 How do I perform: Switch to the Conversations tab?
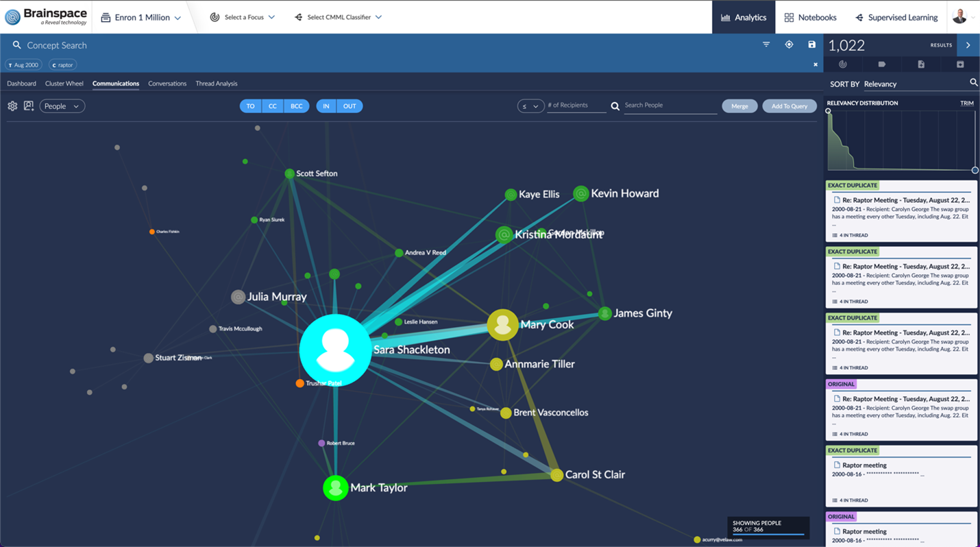167,84
